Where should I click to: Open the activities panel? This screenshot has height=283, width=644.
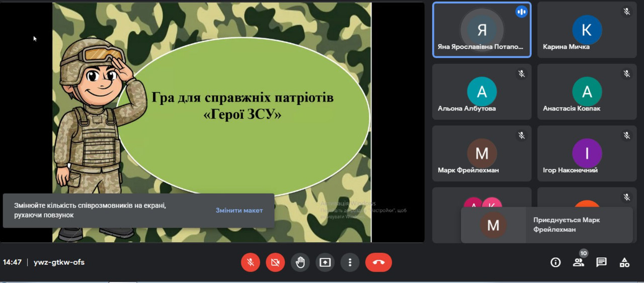pyautogui.click(x=624, y=262)
